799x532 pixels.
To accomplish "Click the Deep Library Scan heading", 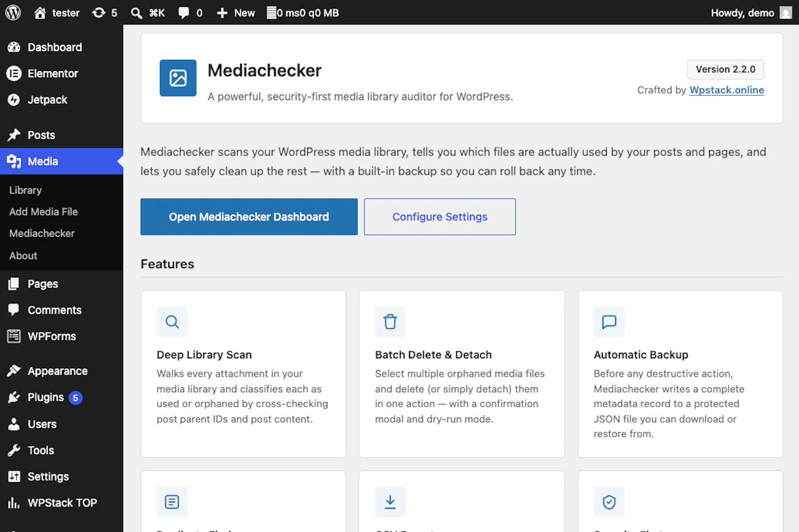I will click(x=204, y=355).
